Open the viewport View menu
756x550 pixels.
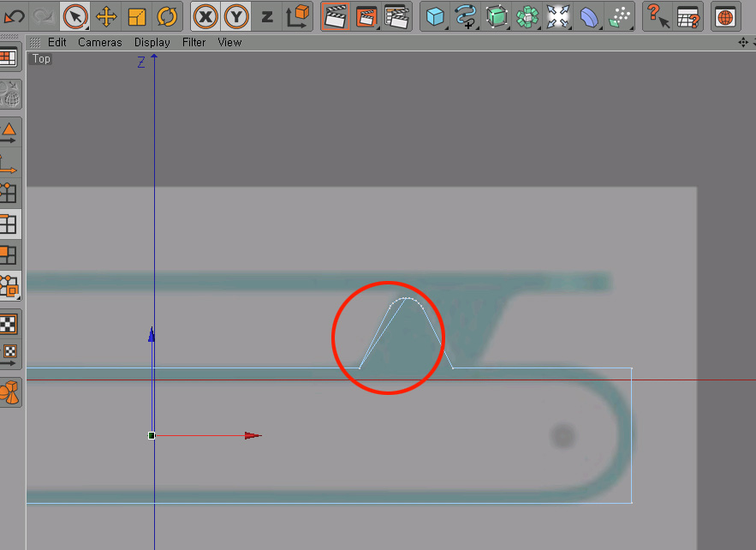coord(229,43)
